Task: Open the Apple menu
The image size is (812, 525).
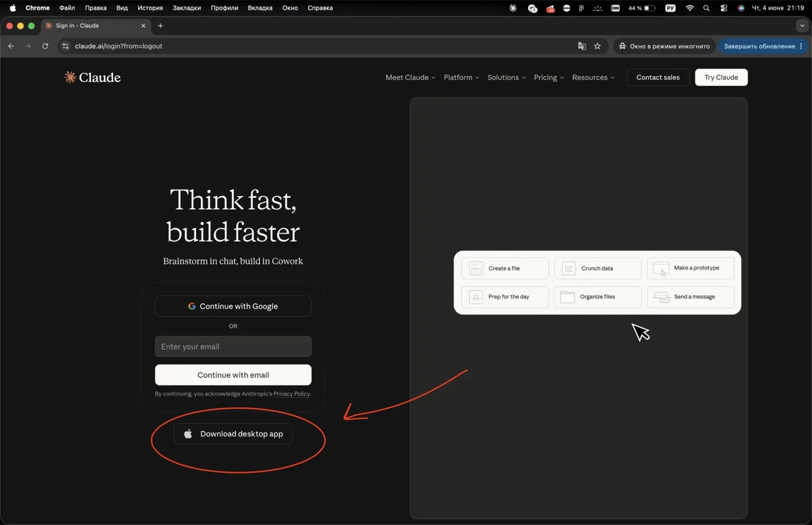Action: [x=13, y=8]
